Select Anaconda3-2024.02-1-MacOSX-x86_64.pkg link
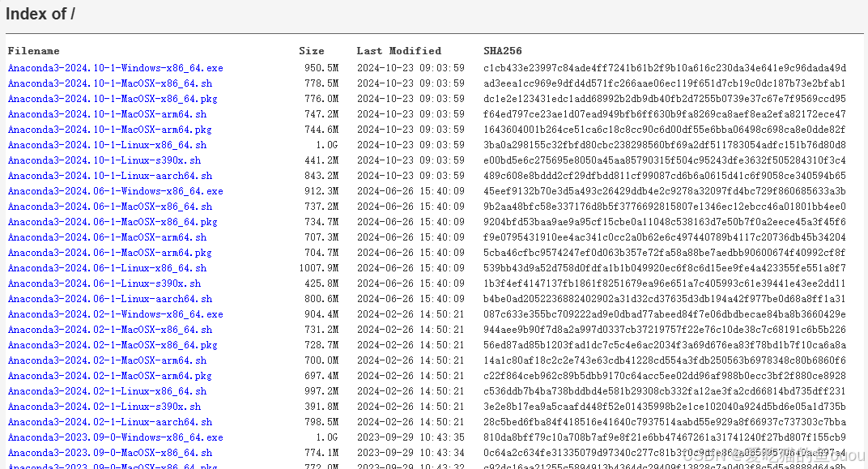The height and width of the screenshot is (469, 868). [x=113, y=345]
